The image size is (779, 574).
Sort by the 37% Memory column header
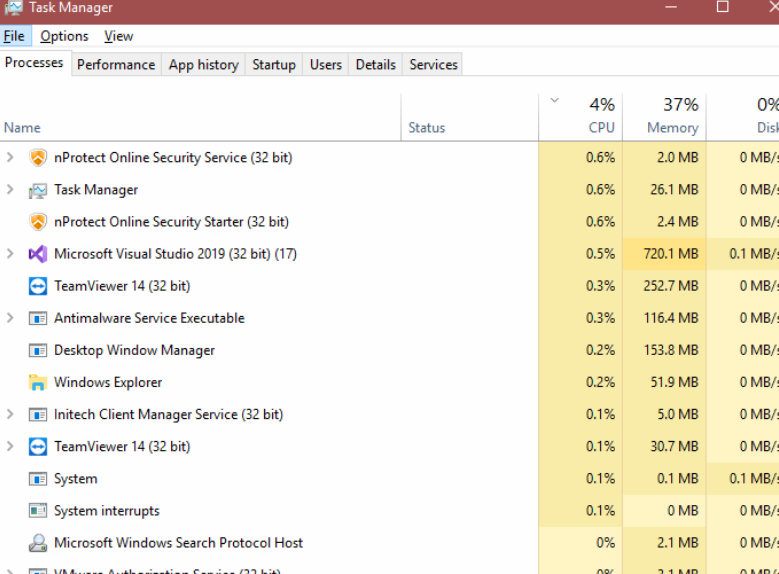pyautogui.click(x=665, y=117)
